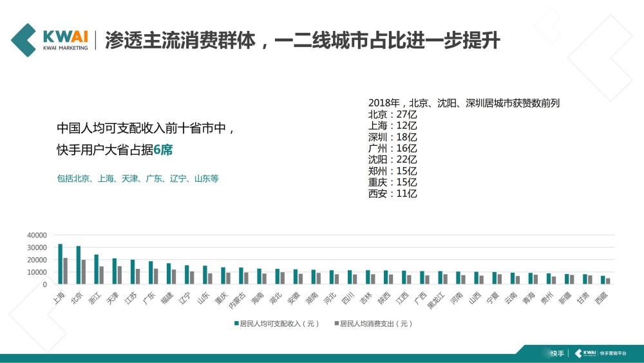Click the gray legend swatch 居民人均消费支出
Screen dimensions: 644x363
click(337, 324)
